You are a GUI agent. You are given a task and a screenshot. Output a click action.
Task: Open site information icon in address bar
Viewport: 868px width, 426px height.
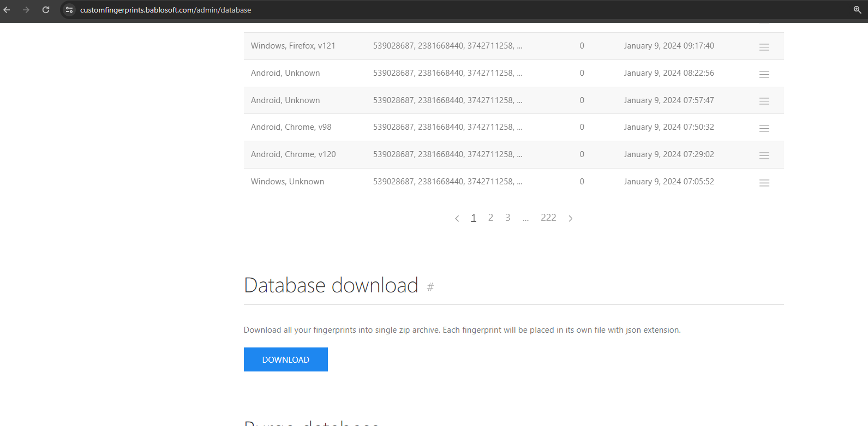pyautogui.click(x=69, y=10)
